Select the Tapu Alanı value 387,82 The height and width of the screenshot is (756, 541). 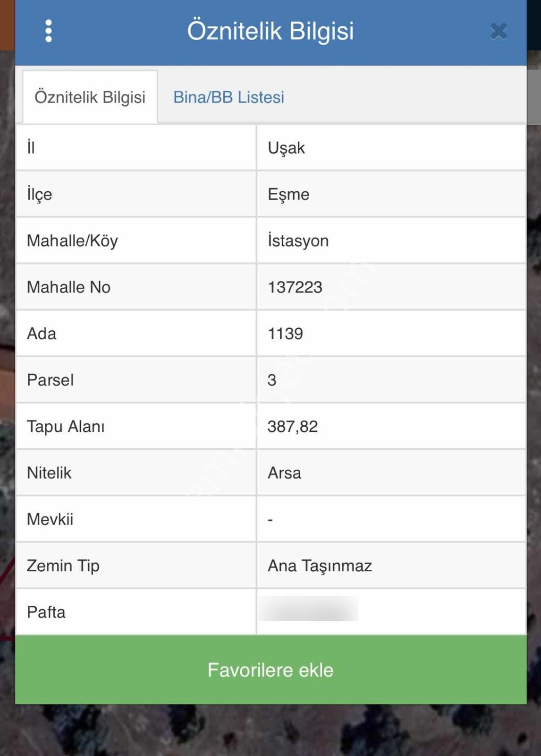(293, 427)
